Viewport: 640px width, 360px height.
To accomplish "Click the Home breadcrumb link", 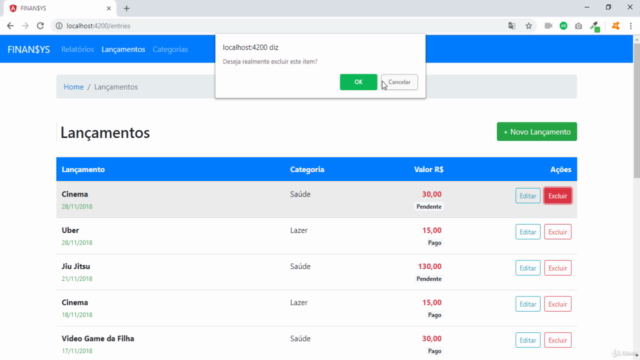I will 73,87.
